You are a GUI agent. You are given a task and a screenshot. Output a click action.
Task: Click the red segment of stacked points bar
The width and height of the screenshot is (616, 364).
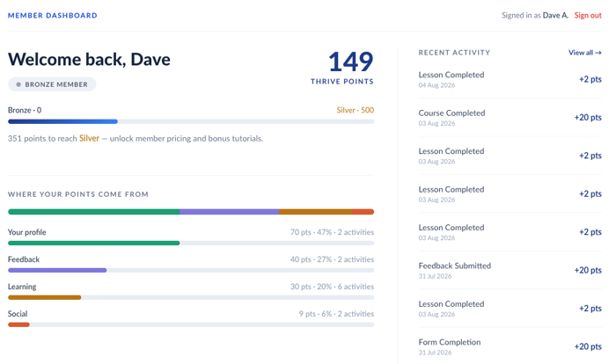click(x=363, y=212)
